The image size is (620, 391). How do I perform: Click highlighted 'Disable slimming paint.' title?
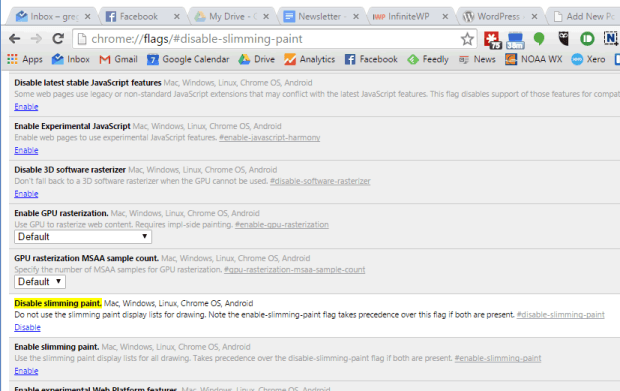click(x=58, y=303)
